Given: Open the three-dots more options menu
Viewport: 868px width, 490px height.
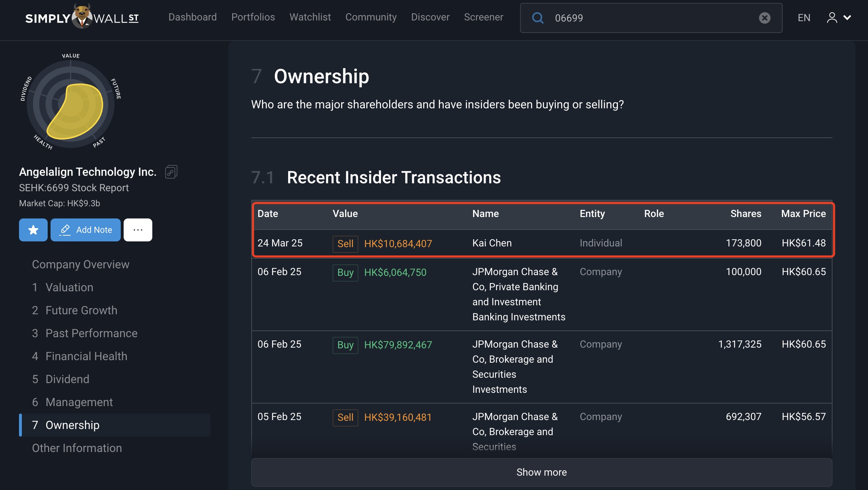Looking at the screenshot, I should coord(138,230).
